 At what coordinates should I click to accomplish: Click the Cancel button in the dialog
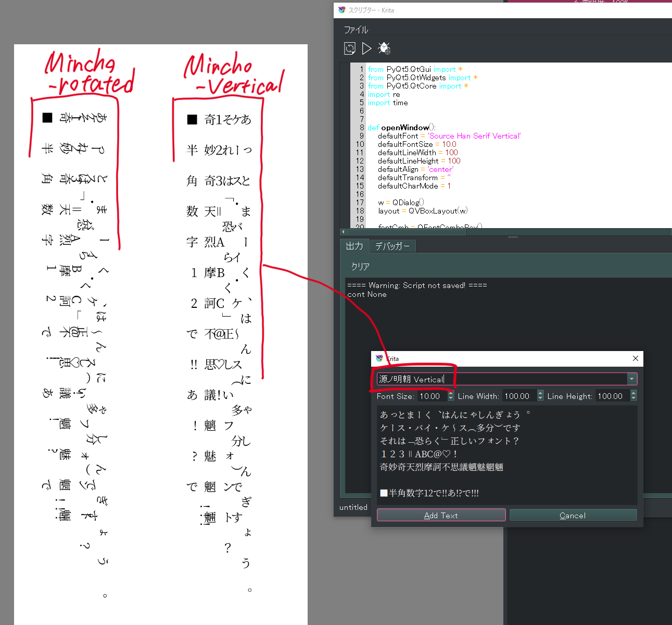coord(573,515)
